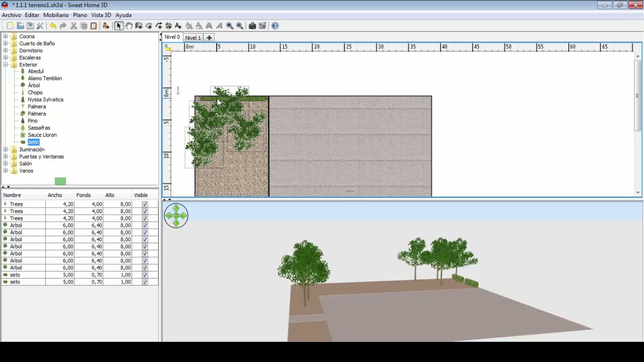Click the Increase text size icon

click(189, 26)
